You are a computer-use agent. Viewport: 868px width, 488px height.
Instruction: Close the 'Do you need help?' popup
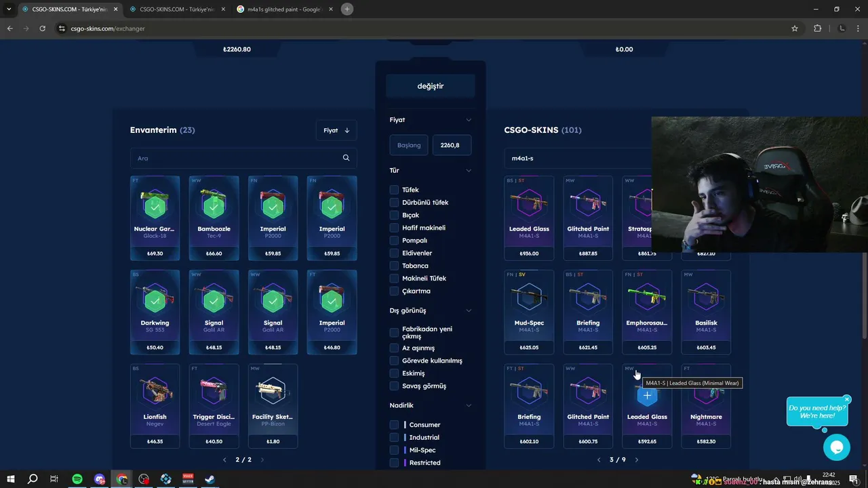(847, 399)
